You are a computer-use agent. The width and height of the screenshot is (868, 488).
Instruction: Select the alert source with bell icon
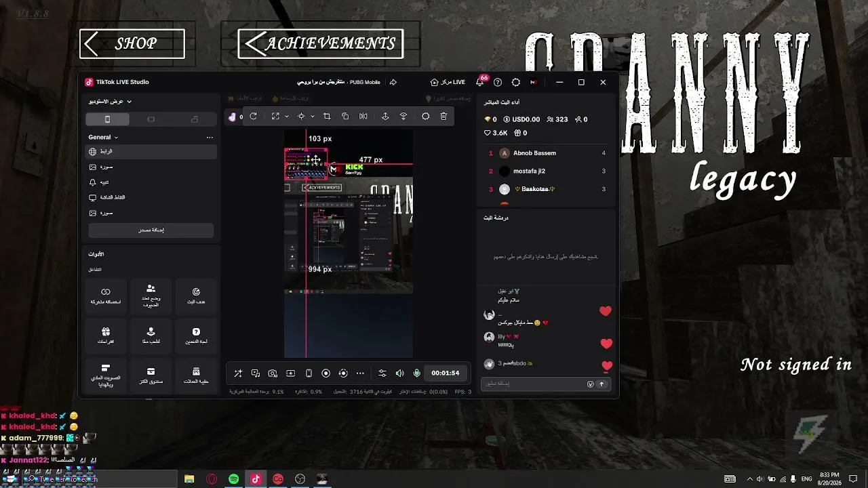click(151, 182)
